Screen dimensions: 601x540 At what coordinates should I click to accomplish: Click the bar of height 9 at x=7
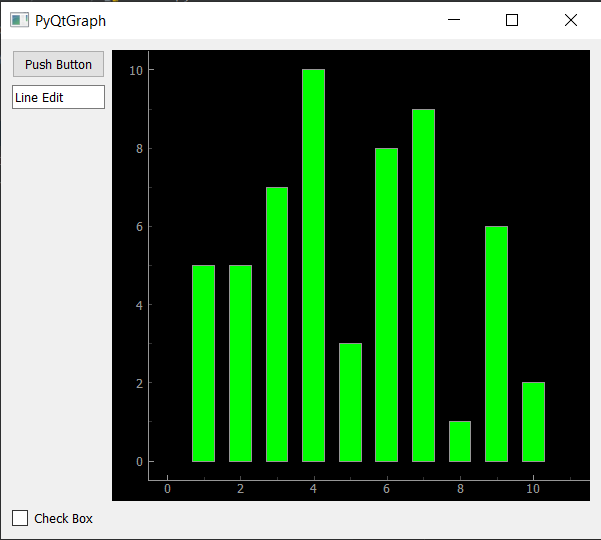(x=424, y=286)
